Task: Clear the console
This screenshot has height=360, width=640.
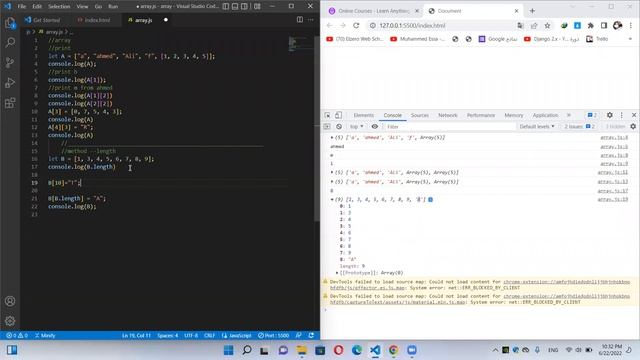Action: [x=339, y=127]
